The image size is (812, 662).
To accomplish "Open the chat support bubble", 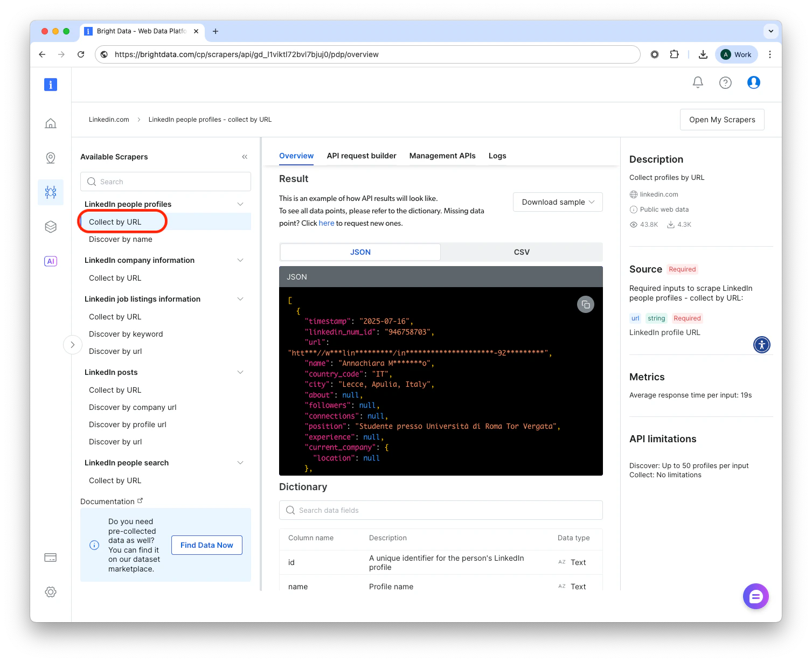I will click(756, 596).
